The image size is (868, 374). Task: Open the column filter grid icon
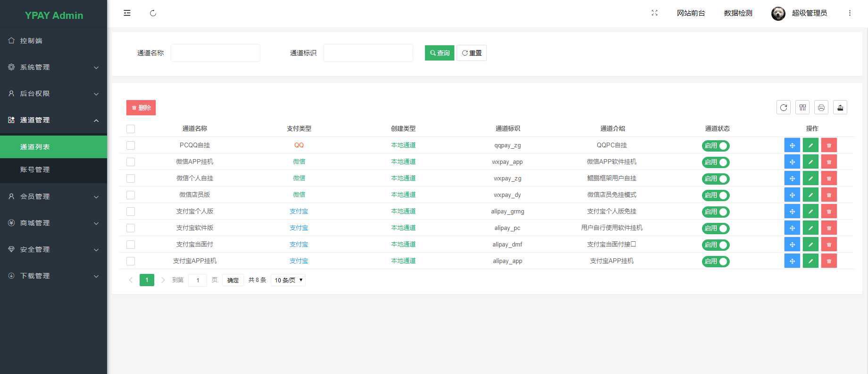(802, 108)
